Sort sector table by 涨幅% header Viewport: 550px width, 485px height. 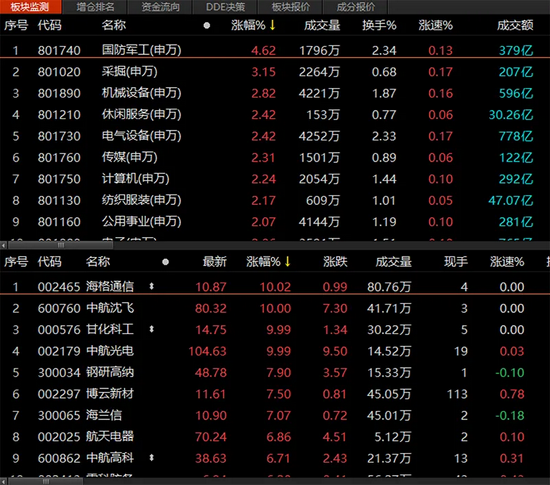[x=248, y=25]
